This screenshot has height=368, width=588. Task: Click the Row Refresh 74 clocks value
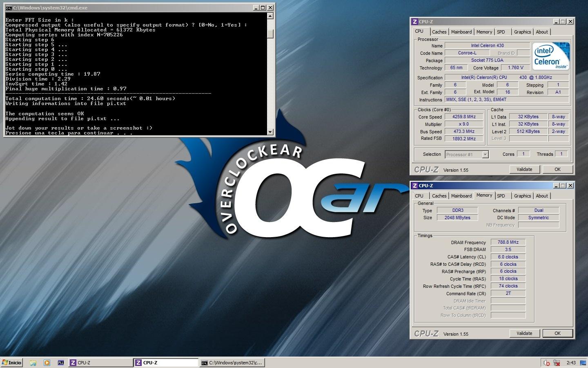pyautogui.click(x=508, y=286)
